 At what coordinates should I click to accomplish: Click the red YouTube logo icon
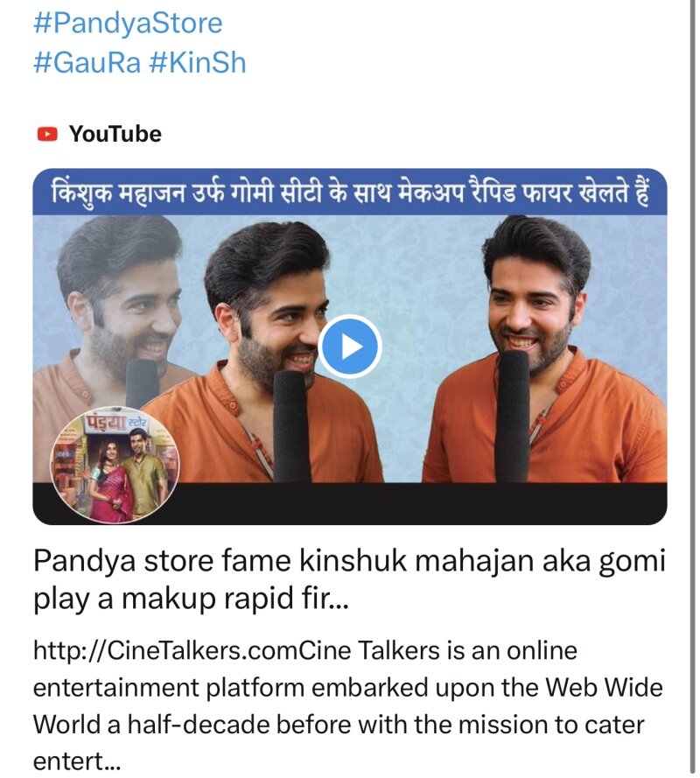[47, 134]
